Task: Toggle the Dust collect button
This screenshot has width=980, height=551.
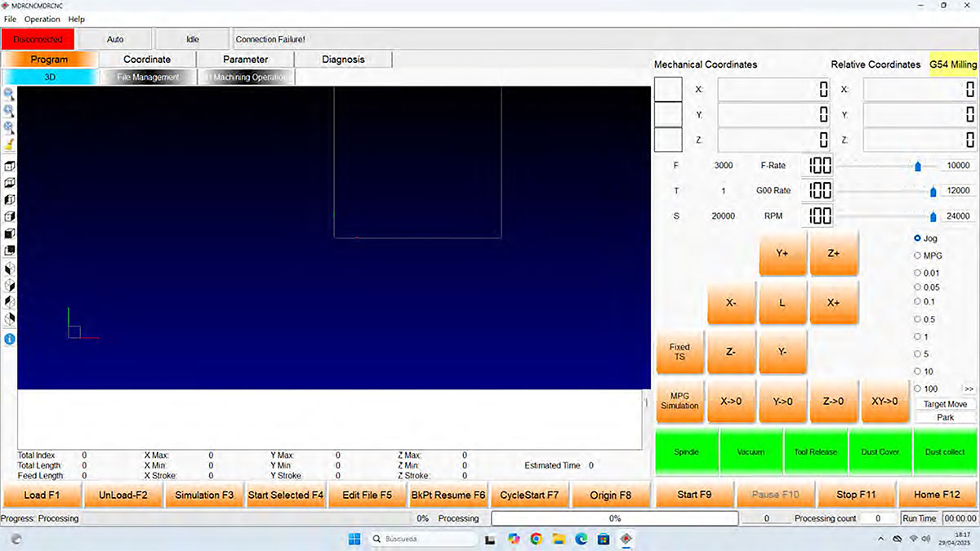Action: [x=945, y=451]
